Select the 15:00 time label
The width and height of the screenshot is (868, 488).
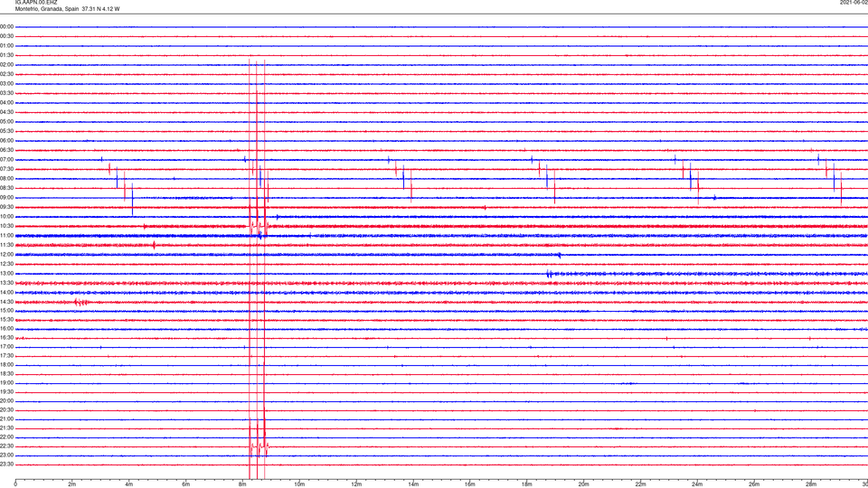coord(6,310)
